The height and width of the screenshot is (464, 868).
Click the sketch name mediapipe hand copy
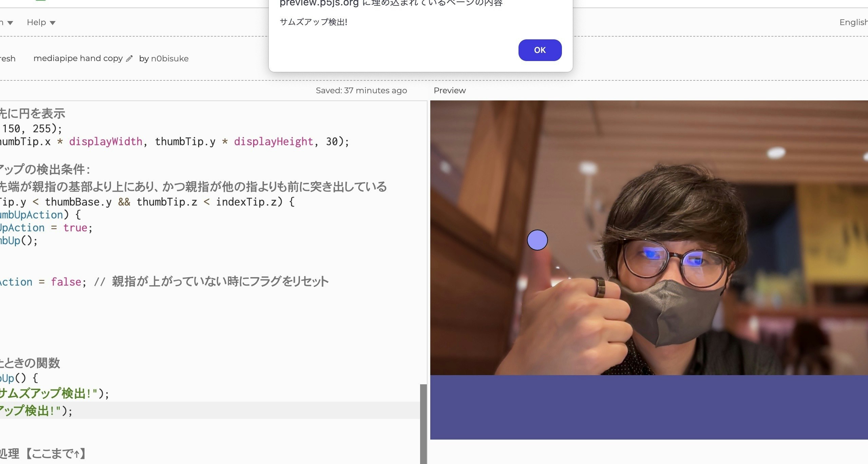coord(78,58)
